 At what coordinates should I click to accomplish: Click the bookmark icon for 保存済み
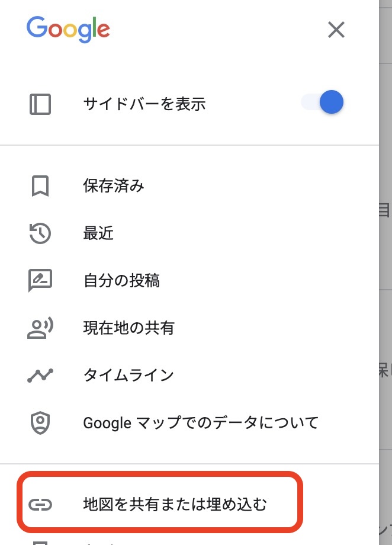point(40,187)
